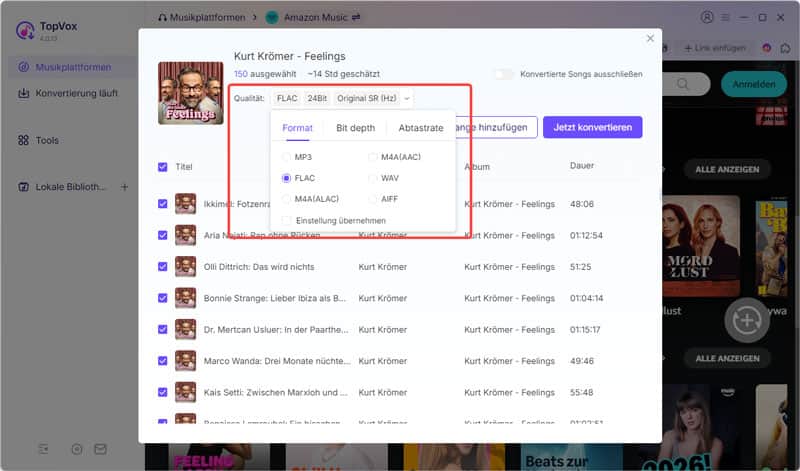The width and height of the screenshot is (800, 471).
Task: Open the mail feedback icon
Action: coord(101,449)
